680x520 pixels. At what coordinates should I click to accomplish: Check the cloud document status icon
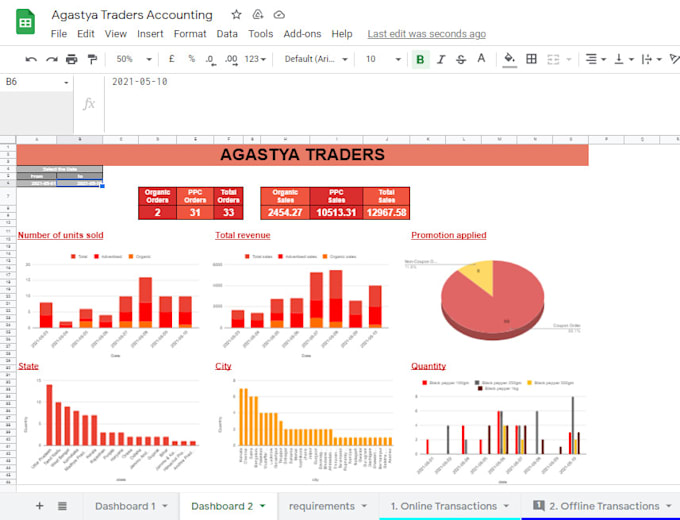click(279, 15)
